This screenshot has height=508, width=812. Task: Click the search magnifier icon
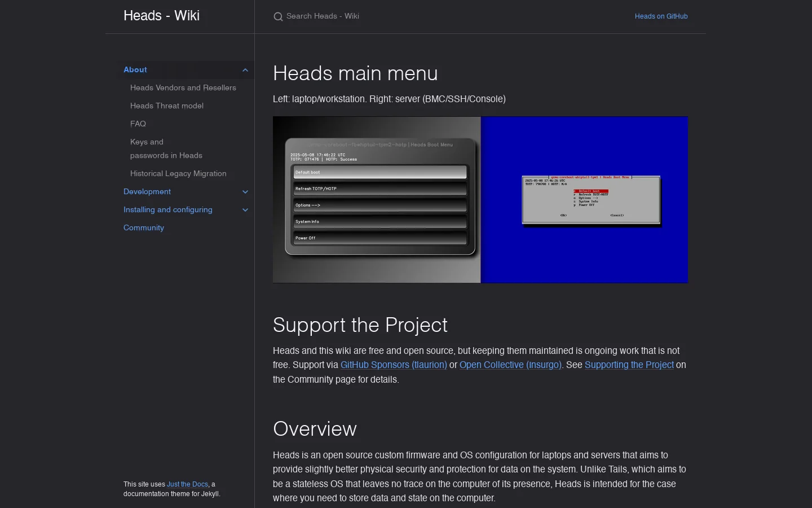click(x=278, y=17)
